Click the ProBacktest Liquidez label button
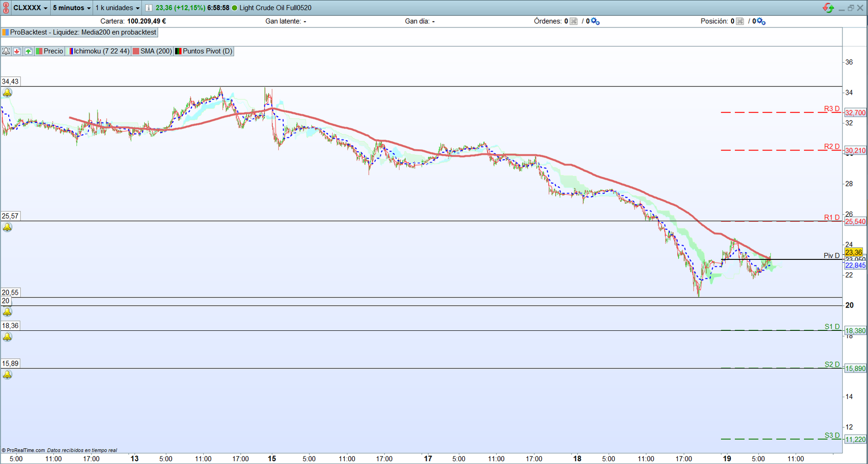Screen dimensions: 868x464 (x=80, y=32)
